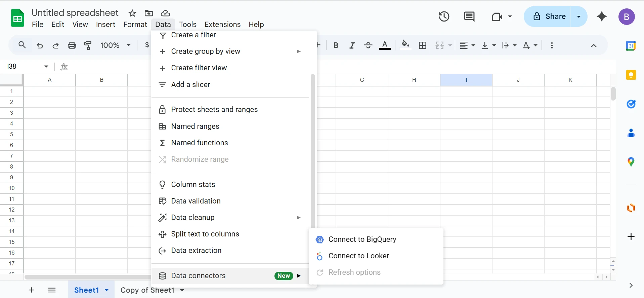Open the fill color picker
This screenshot has width=644, height=298.
[x=405, y=45]
